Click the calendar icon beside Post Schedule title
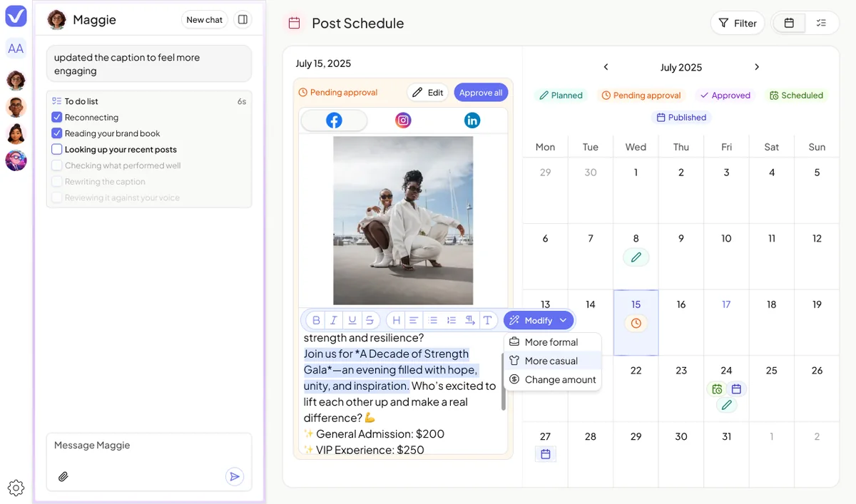The width and height of the screenshot is (856, 504). point(294,23)
